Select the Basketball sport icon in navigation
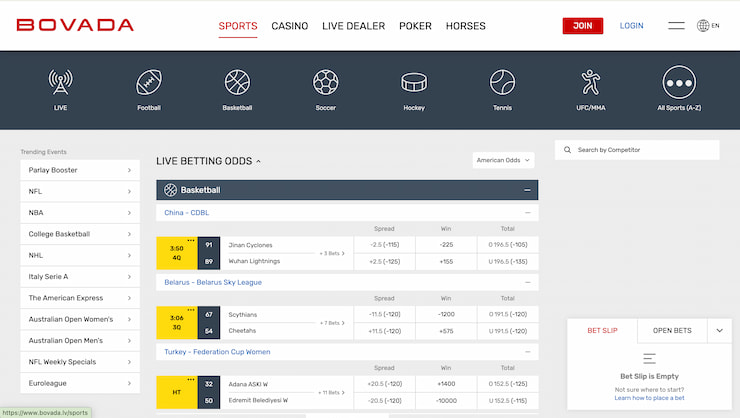The image size is (740, 418). pos(237,82)
